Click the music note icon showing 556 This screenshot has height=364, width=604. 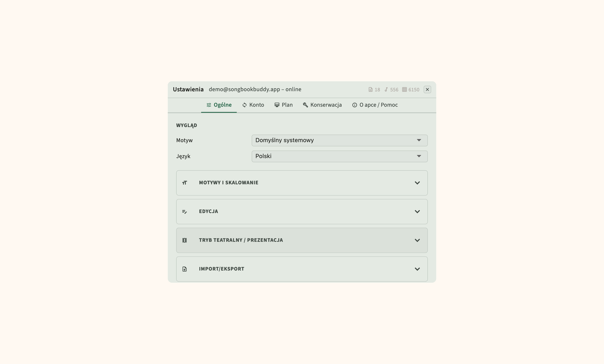[386, 90]
